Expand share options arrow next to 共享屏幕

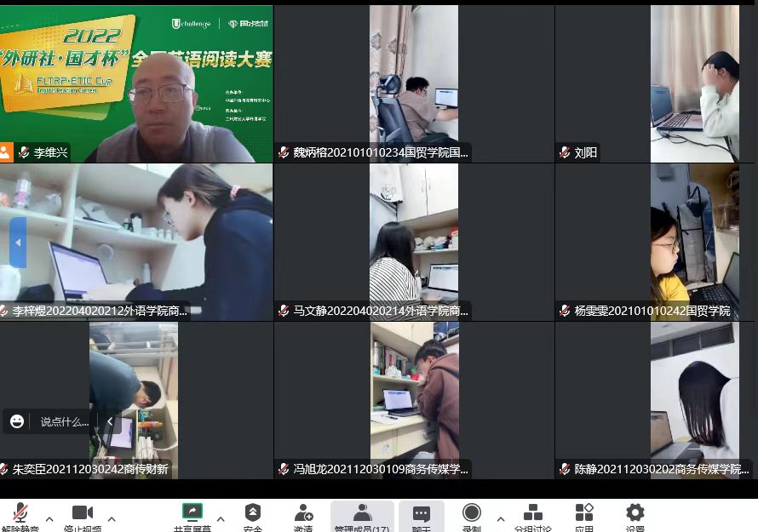click(x=221, y=519)
